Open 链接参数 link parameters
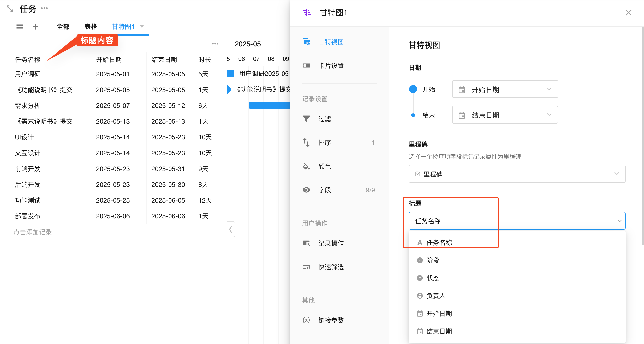This screenshot has height=344, width=644. coord(330,320)
